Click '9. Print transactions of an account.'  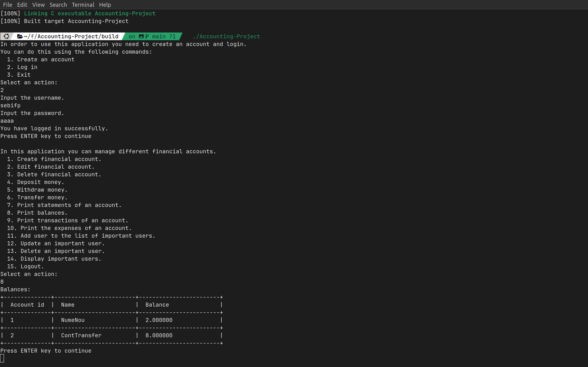pyautogui.click(x=68, y=220)
